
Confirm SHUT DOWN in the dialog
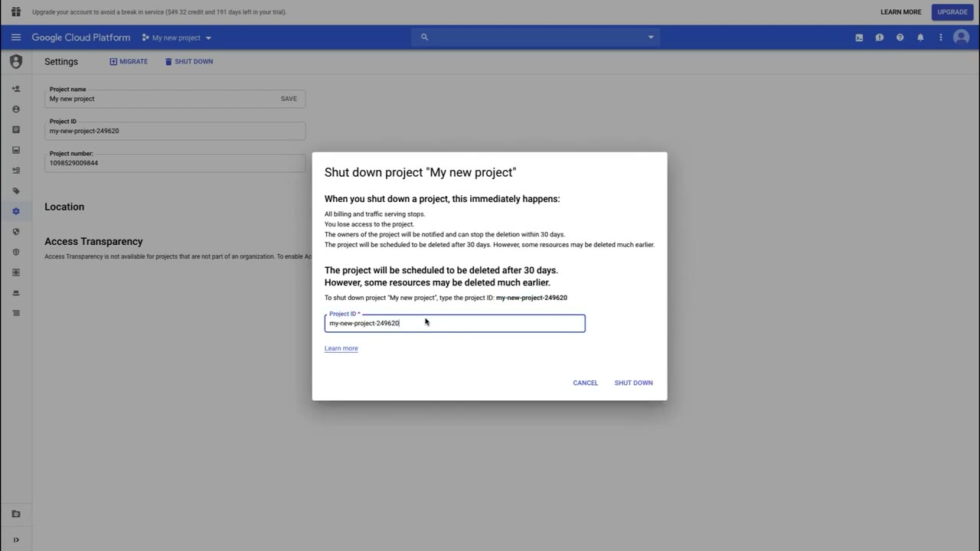634,383
